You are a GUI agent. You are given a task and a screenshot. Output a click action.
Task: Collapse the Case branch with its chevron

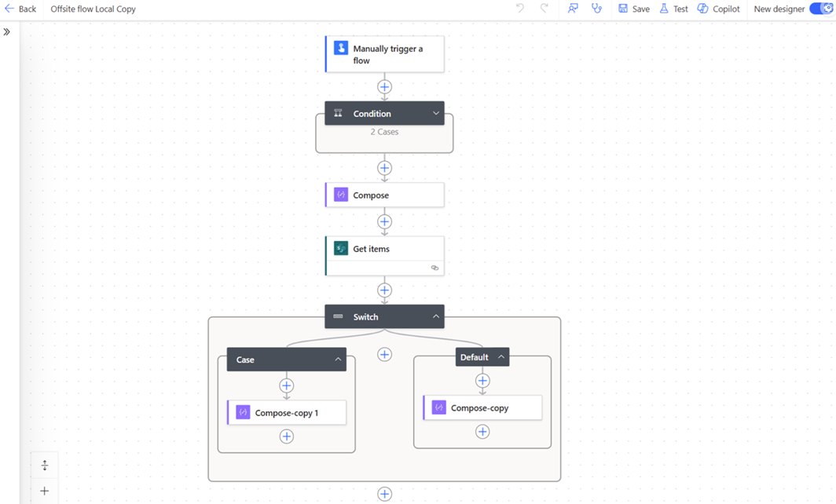tap(338, 359)
